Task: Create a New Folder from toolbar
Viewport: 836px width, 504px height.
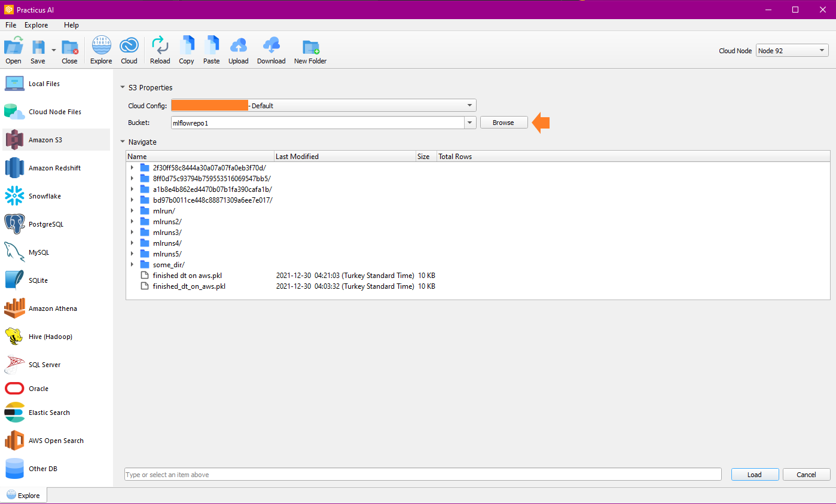Action: tap(310, 50)
